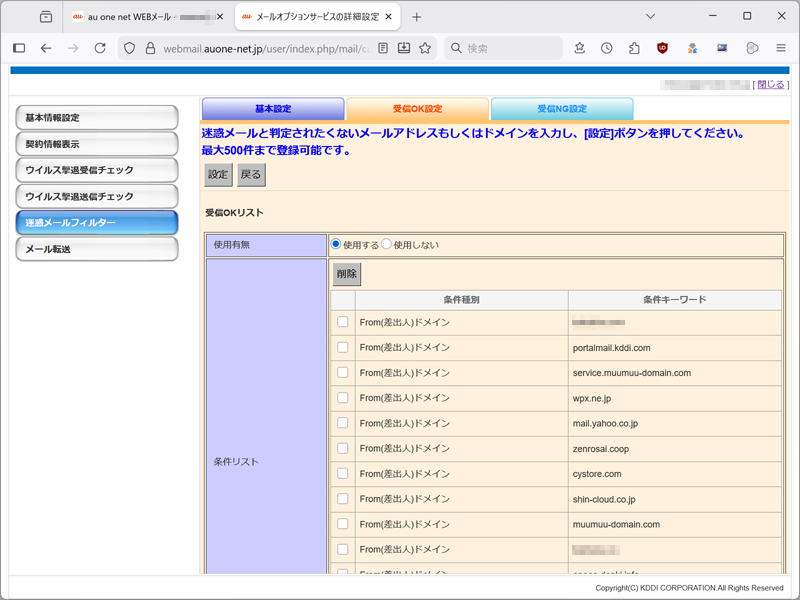800x600 pixels.
Task: Open the browser history clock icon
Action: point(607,48)
